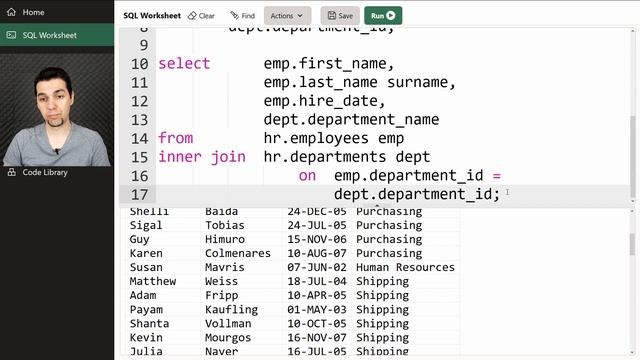Click 'dept.department_name' on line 13

pyautogui.click(x=351, y=120)
